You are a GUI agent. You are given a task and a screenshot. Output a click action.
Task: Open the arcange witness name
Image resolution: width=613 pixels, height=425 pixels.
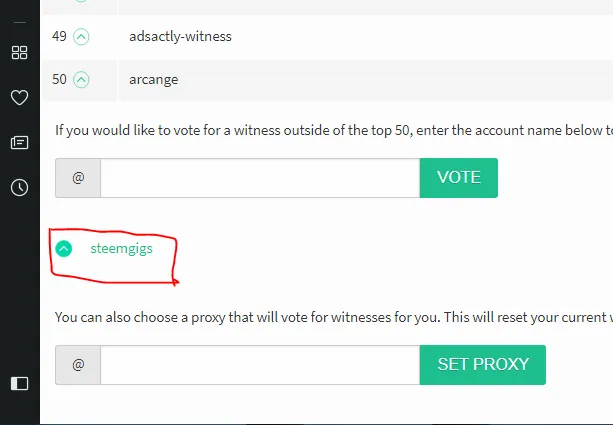coord(154,80)
